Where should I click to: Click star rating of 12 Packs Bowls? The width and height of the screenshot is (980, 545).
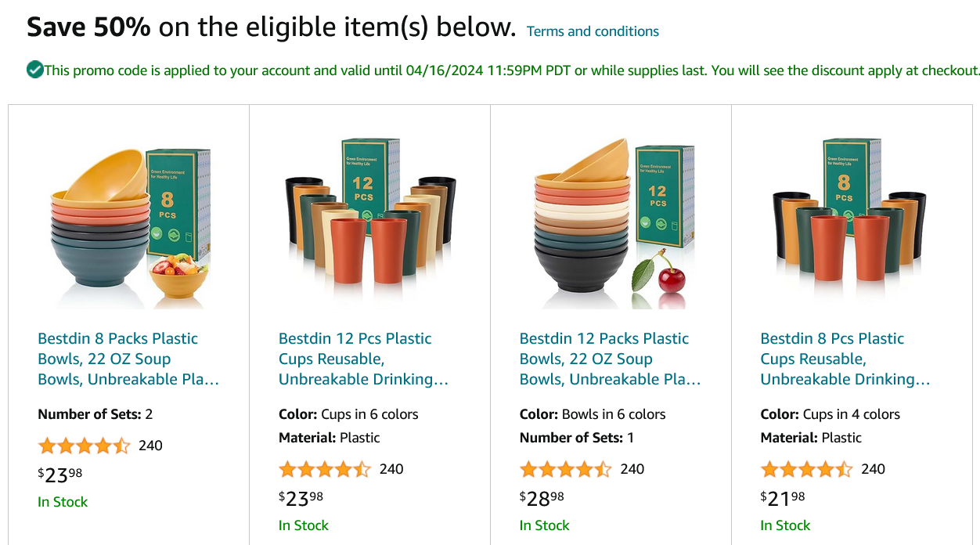(x=566, y=470)
